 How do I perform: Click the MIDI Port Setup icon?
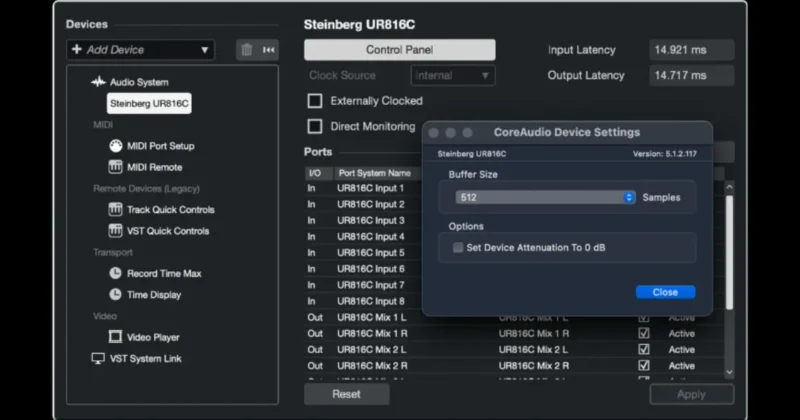click(116, 146)
